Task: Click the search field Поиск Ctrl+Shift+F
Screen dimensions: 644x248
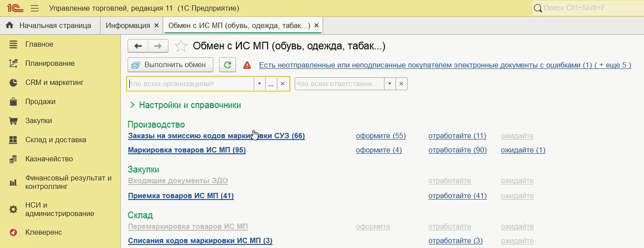Action: tap(587, 8)
